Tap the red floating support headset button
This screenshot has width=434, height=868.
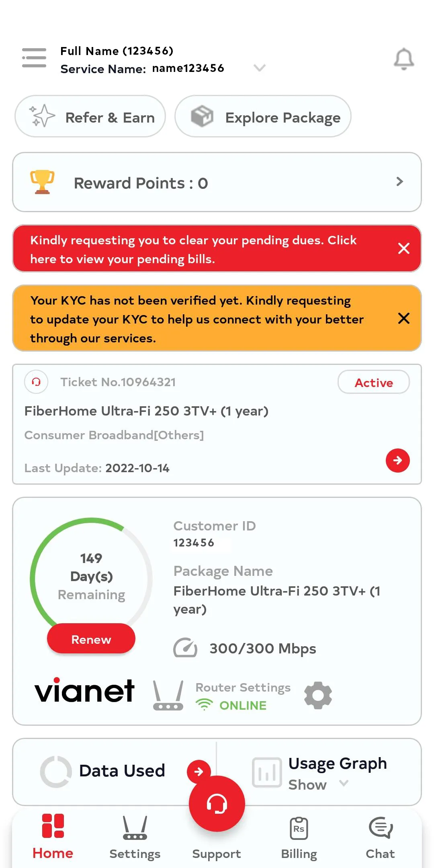click(217, 804)
